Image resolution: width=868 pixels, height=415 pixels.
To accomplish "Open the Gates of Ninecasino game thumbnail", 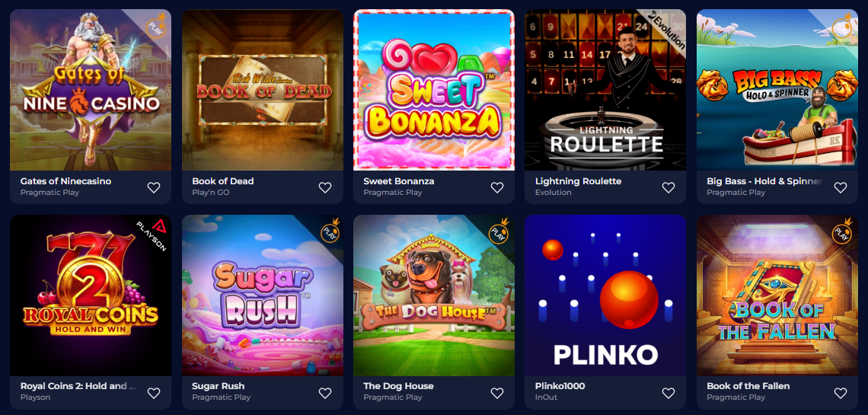I will (x=91, y=90).
